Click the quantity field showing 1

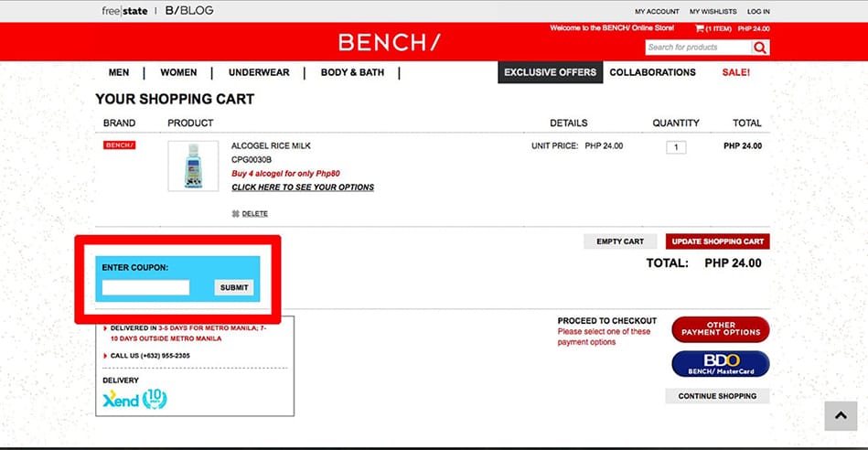pyautogui.click(x=676, y=147)
